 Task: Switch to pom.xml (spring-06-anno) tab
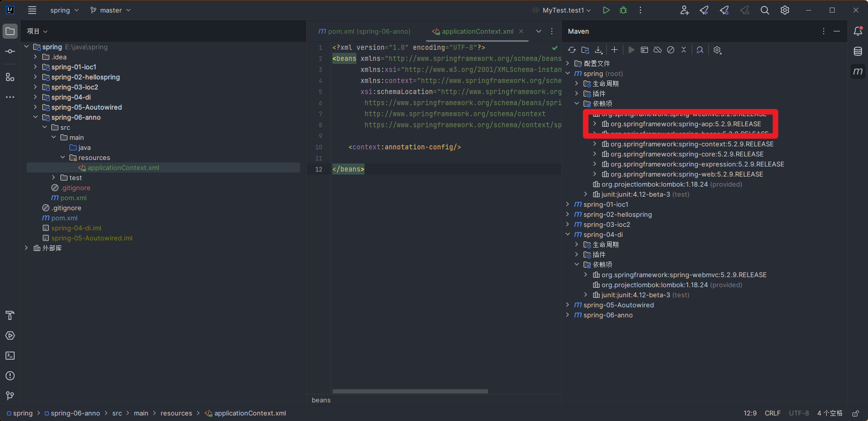[365, 31]
